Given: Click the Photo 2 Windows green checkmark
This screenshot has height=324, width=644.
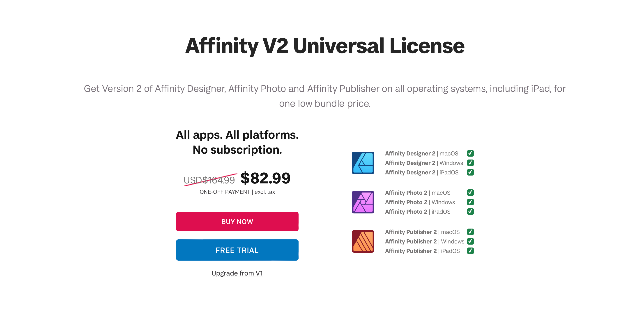Looking at the screenshot, I should point(470,202).
